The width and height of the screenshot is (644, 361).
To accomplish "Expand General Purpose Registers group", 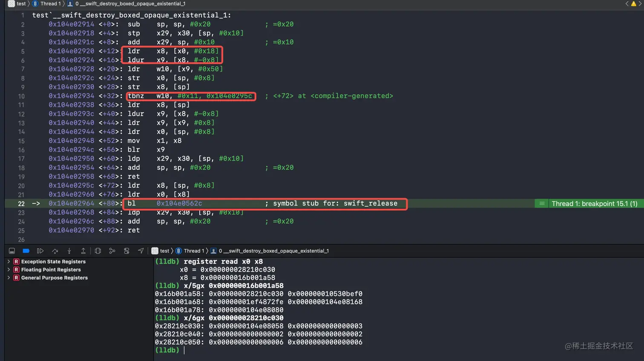I will coord(9,278).
